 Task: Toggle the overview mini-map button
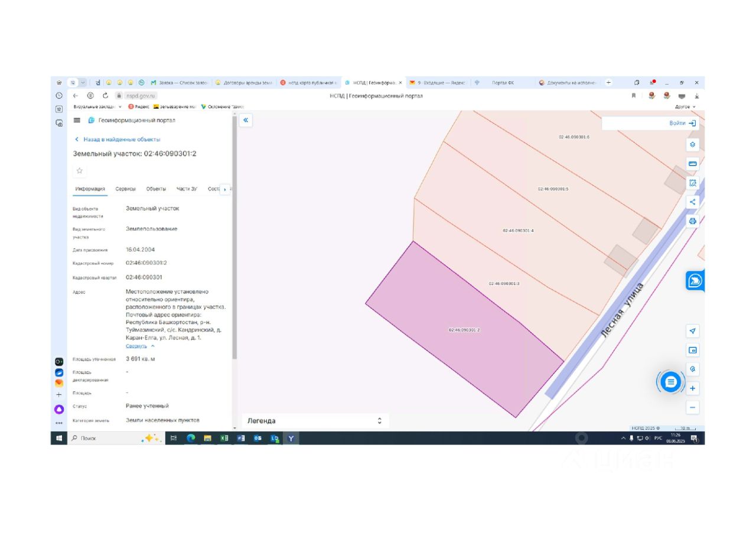(693, 350)
